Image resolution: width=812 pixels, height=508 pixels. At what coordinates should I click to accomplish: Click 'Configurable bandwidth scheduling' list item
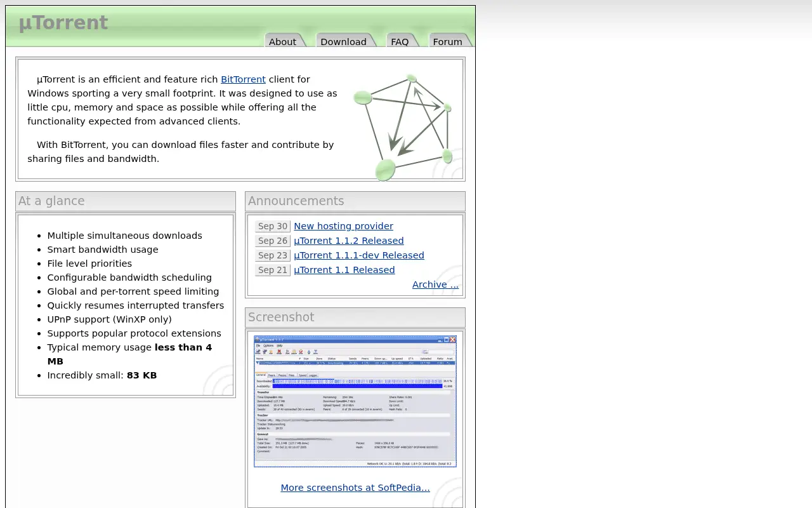(129, 277)
